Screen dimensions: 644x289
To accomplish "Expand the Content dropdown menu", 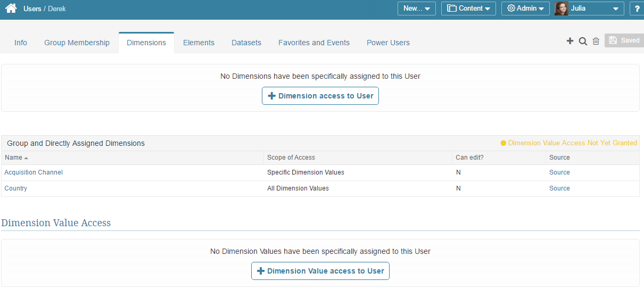I will (x=468, y=9).
